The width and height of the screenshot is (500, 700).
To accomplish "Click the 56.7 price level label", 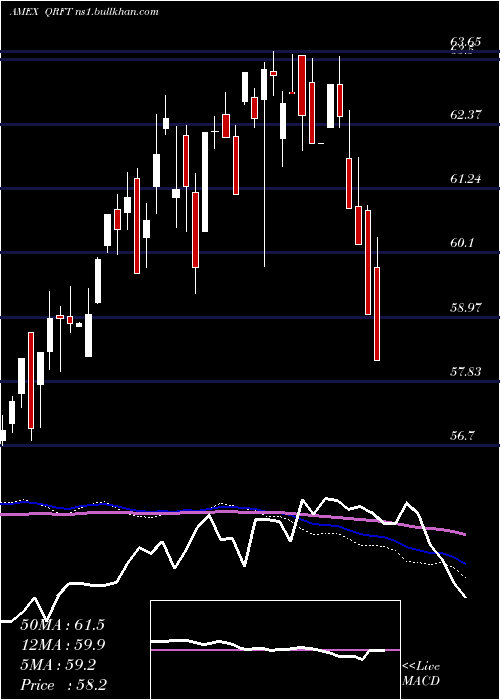I will tap(462, 436).
